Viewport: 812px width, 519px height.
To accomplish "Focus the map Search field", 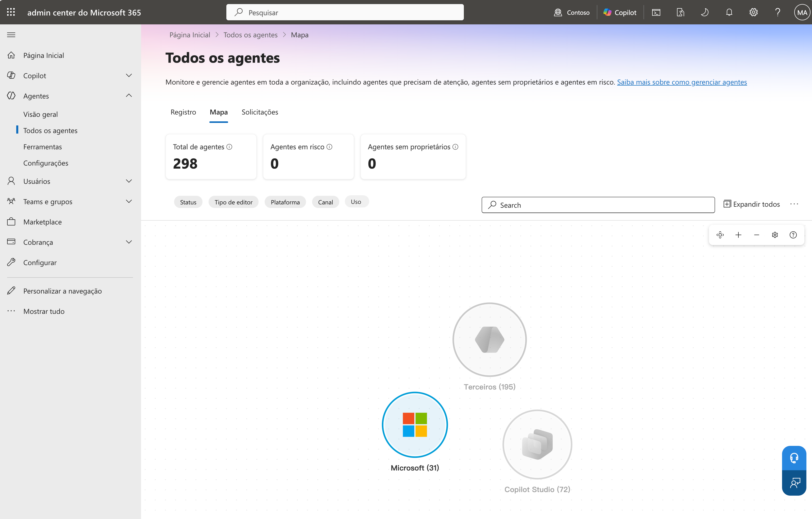I will coord(598,205).
